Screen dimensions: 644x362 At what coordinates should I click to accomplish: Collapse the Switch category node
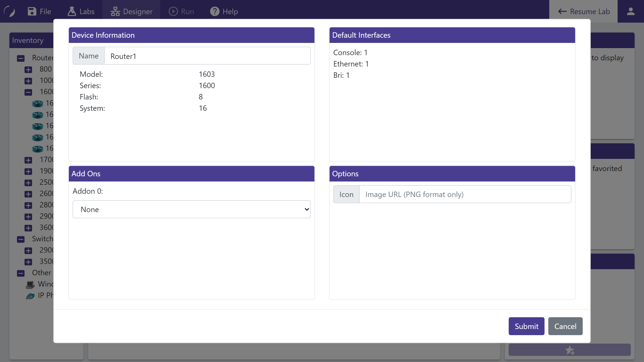tap(21, 239)
